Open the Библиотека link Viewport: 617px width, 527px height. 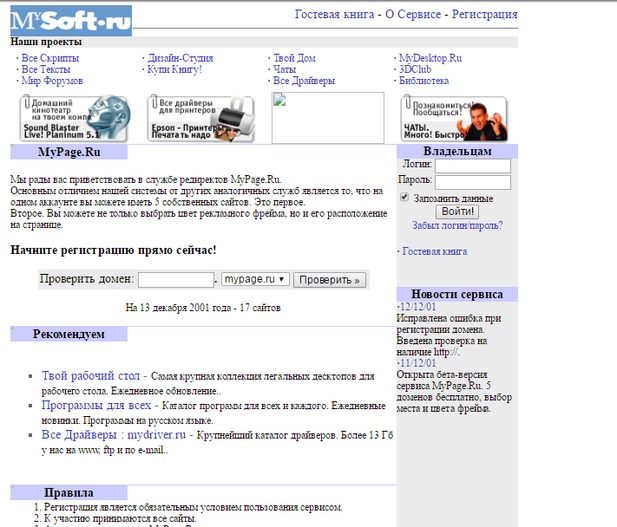point(424,81)
